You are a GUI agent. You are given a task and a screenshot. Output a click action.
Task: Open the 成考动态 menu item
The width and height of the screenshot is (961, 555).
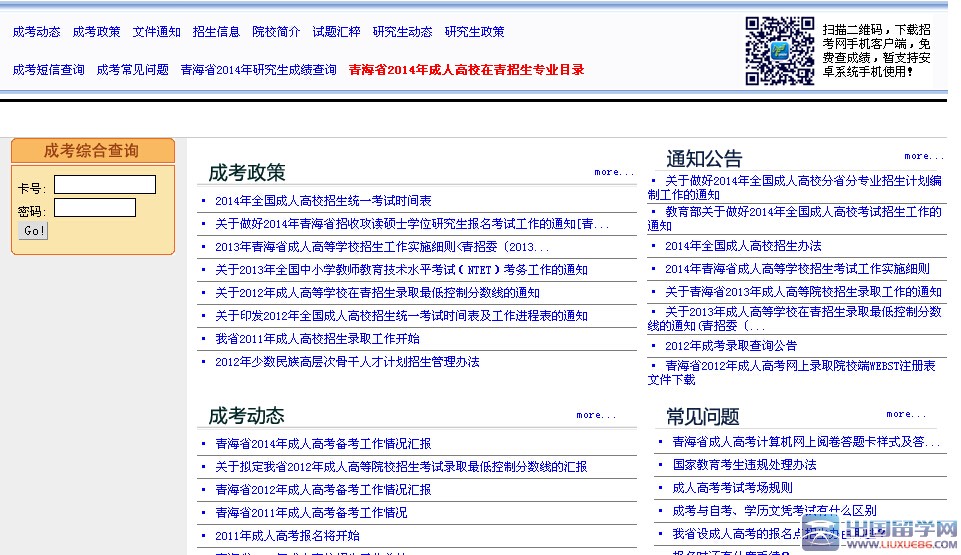coord(36,32)
